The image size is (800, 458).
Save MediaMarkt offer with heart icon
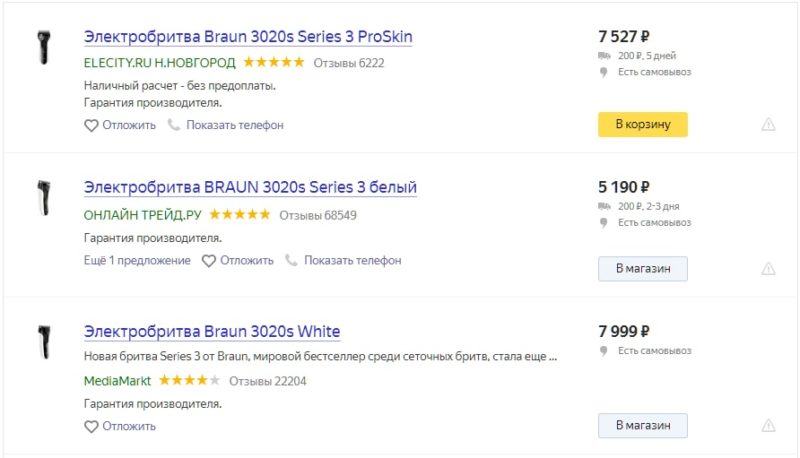[91, 427]
